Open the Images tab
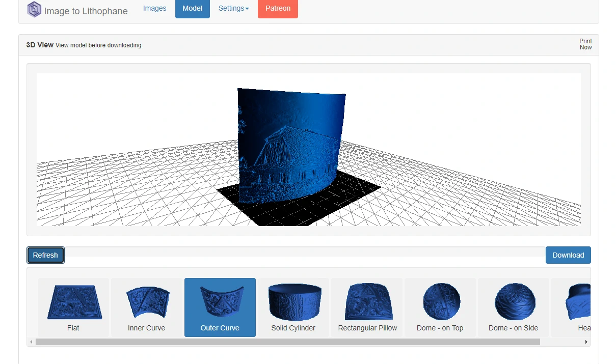 155,8
